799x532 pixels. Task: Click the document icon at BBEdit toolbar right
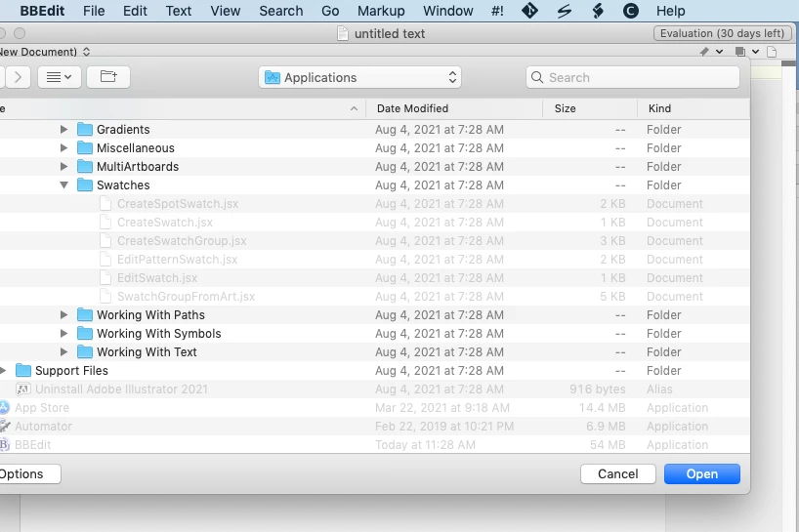pyautogui.click(x=772, y=52)
